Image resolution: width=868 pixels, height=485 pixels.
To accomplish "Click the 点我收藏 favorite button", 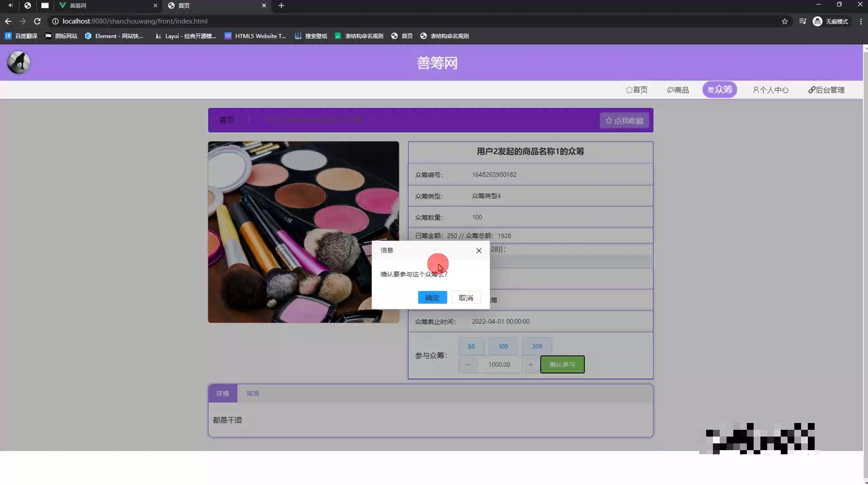I will [x=624, y=120].
